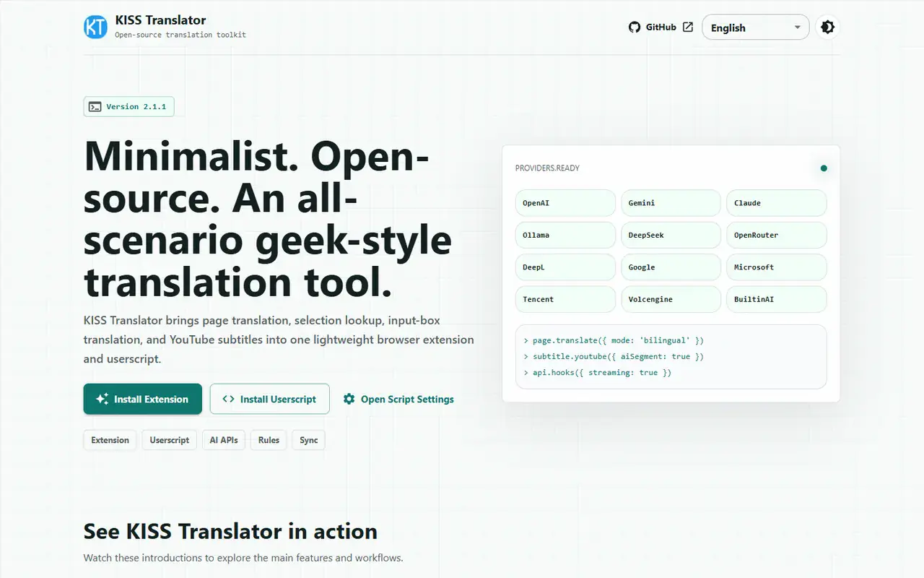Click the code brackets icon on Install Userscript
Screen dimensions: 924x578
(228, 399)
